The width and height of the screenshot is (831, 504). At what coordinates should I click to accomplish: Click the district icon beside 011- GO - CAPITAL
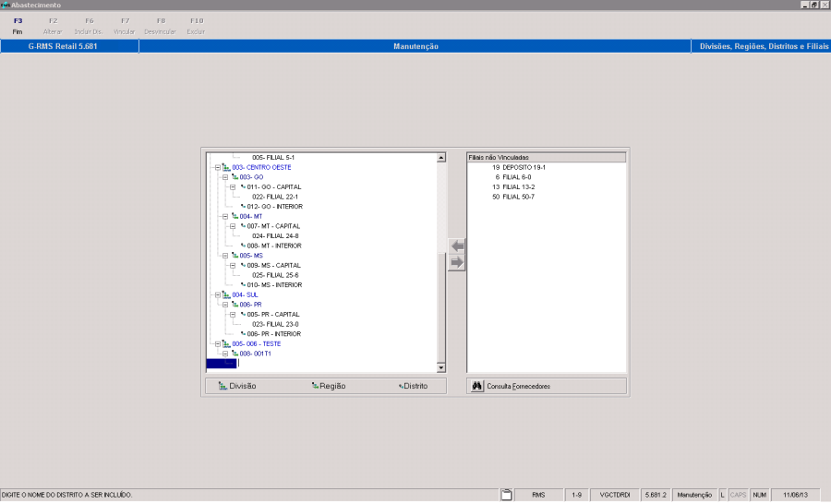(243, 187)
